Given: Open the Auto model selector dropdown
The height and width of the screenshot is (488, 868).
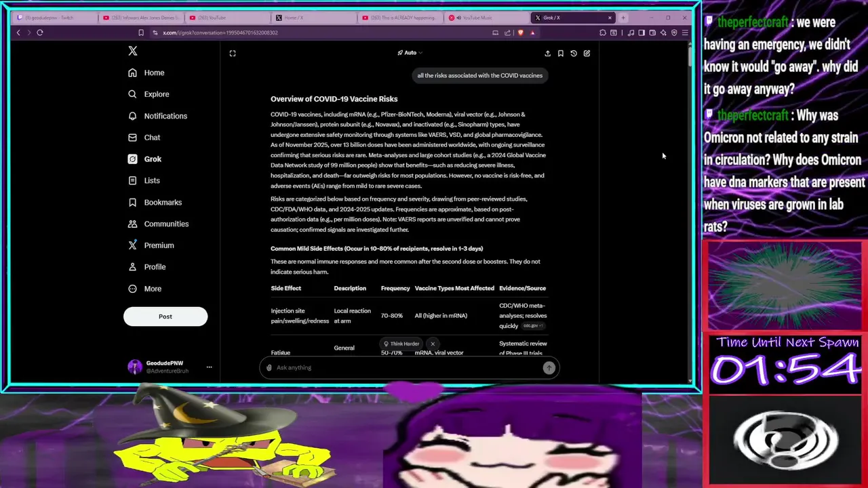Looking at the screenshot, I should pos(410,53).
